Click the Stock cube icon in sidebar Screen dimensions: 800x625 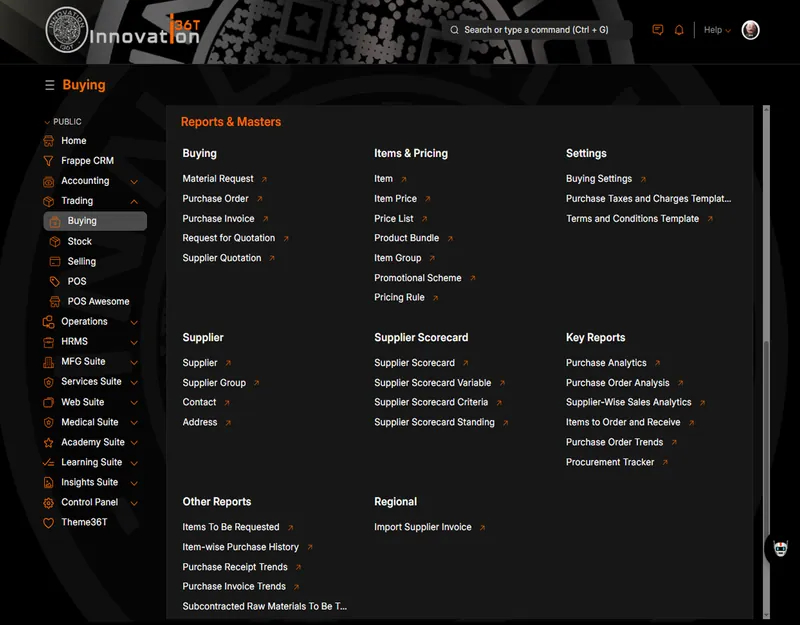pyautogui.click(x=55, y=241)
